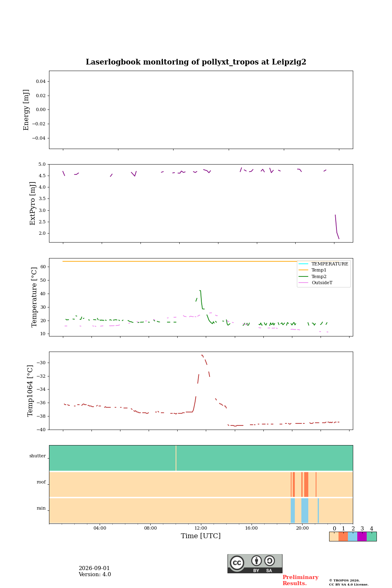Click '© TROPOS 2026.' copyright text

tap(344, 580)
